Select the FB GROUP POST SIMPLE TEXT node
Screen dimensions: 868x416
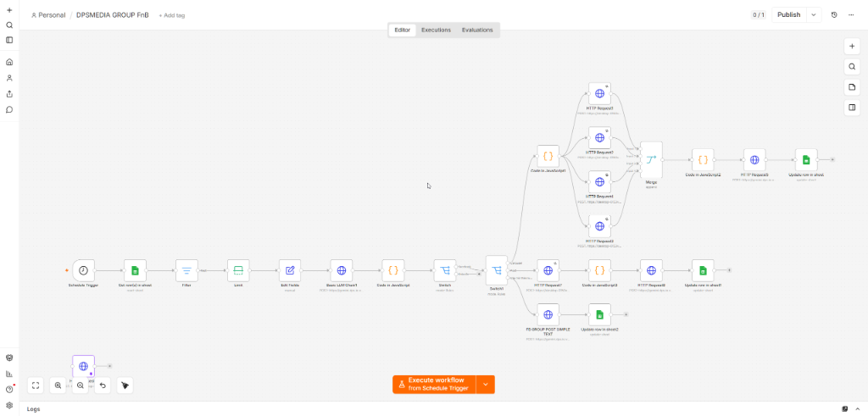548,315
